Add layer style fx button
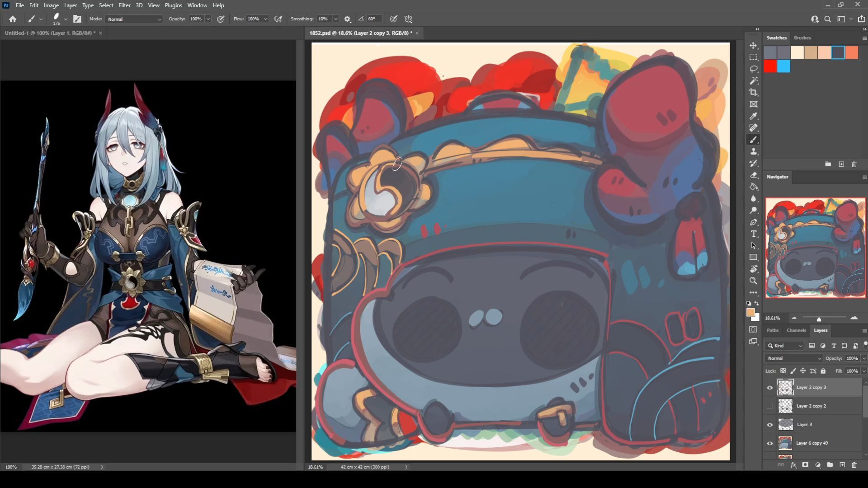Viewport: 868px width, 488px height. point(793,465)
